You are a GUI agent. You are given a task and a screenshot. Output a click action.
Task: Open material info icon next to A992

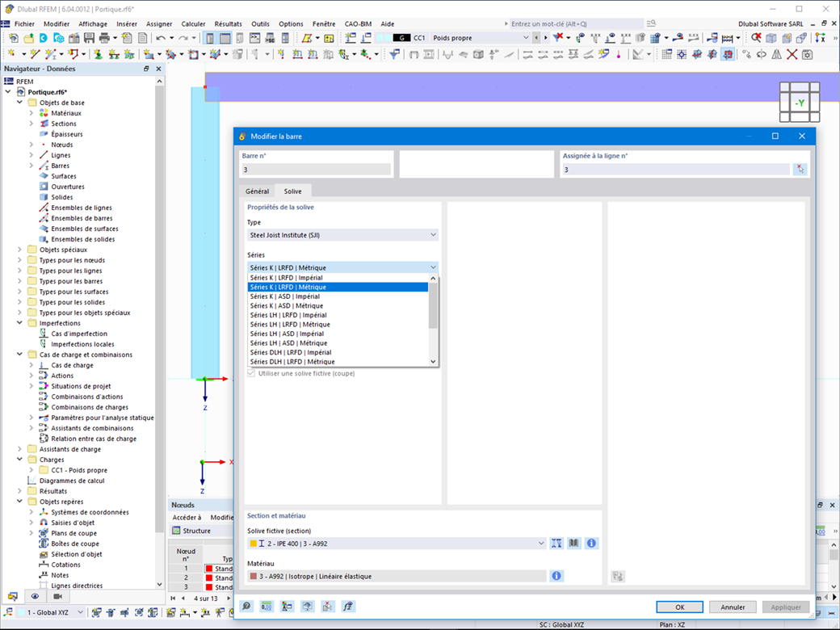tap(556, 576)
